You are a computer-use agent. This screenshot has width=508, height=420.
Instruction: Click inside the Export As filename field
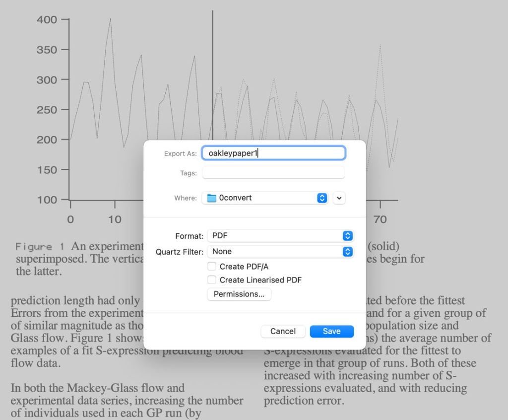coord(273,153)
